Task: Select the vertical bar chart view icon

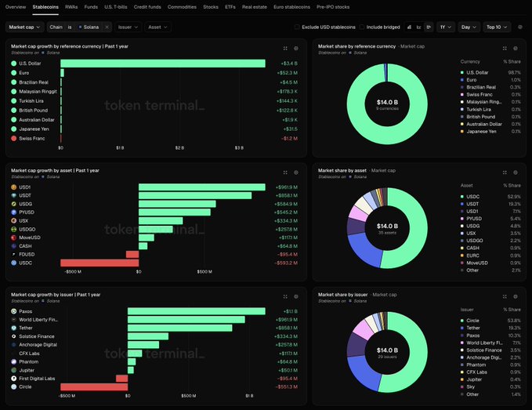Action: point(409,27)
